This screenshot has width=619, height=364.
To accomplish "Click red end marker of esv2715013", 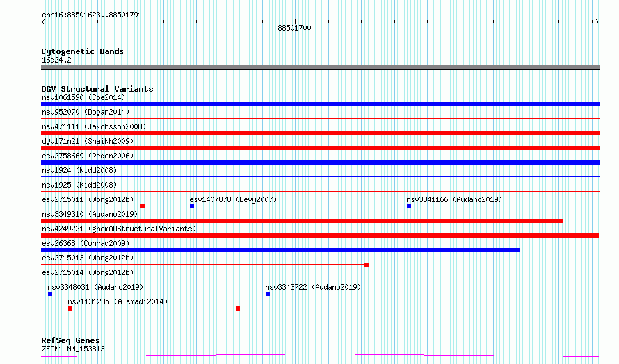I will 367,265.
